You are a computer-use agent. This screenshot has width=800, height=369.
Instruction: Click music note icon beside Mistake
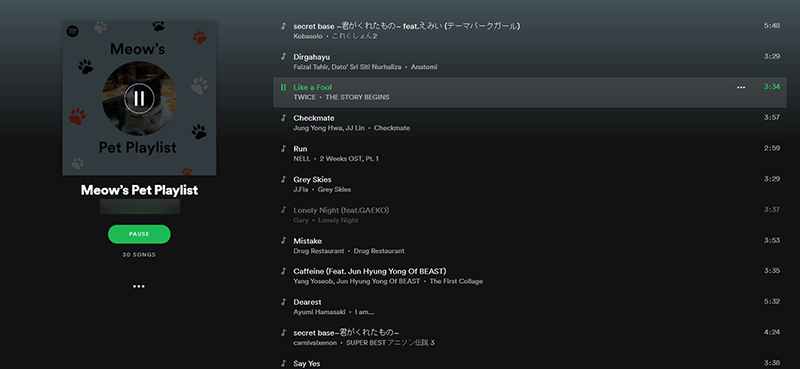pos(283,240)
